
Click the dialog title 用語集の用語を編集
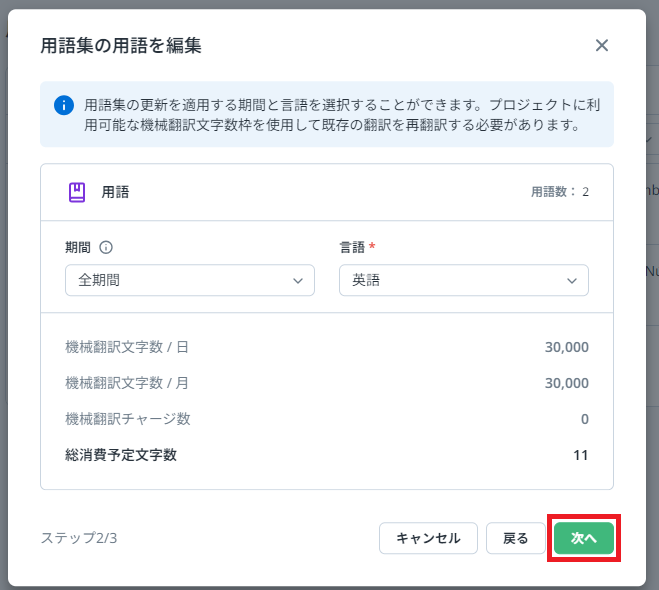[x=121, y=45]
